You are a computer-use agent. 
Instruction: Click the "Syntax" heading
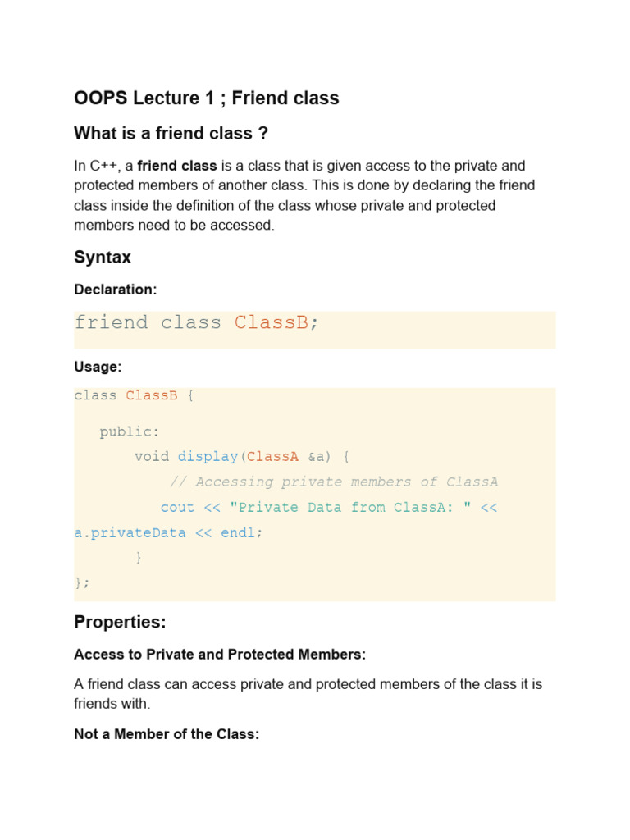[x=103, y=258]
